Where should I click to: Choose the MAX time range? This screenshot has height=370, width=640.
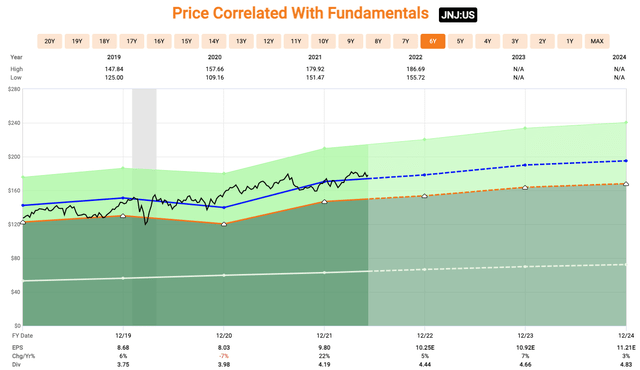(597, 41)
